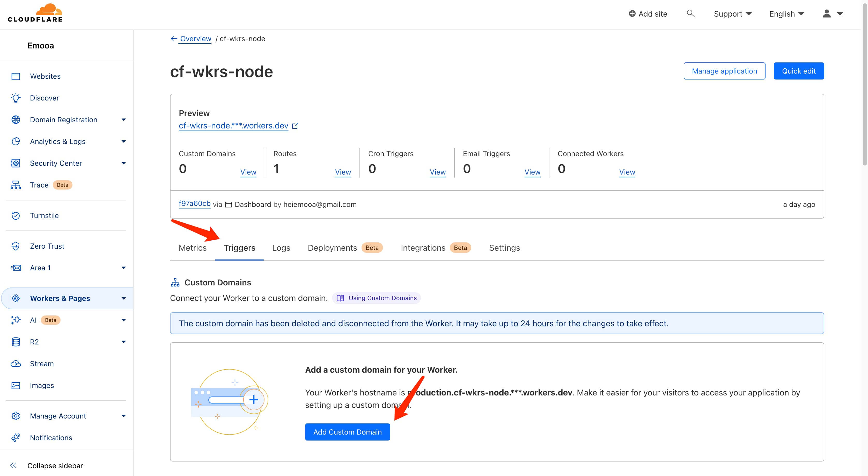View Custom Domains details
This screenshot has width=868, height=476.
click(248, 172)
